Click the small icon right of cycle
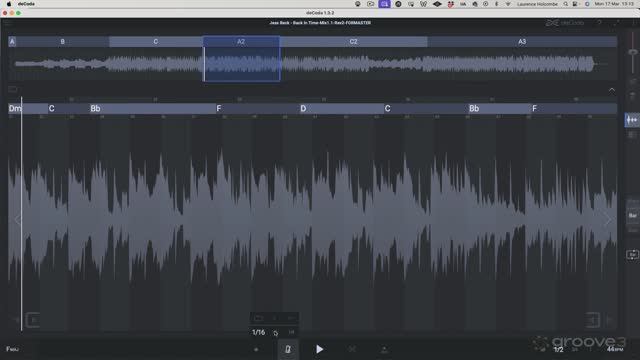Viewport: 640px width, 360px height. tap(291, 332)
